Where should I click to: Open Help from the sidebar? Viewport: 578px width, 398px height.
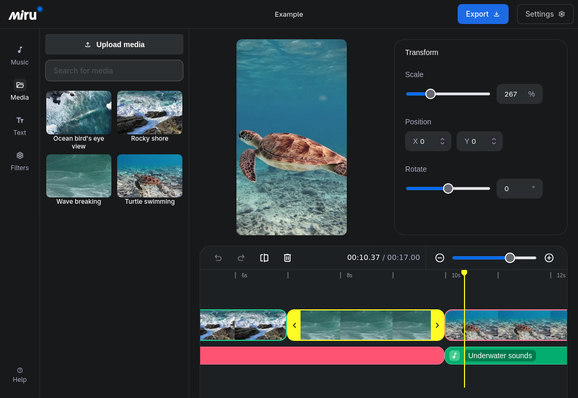click(20, 375)
